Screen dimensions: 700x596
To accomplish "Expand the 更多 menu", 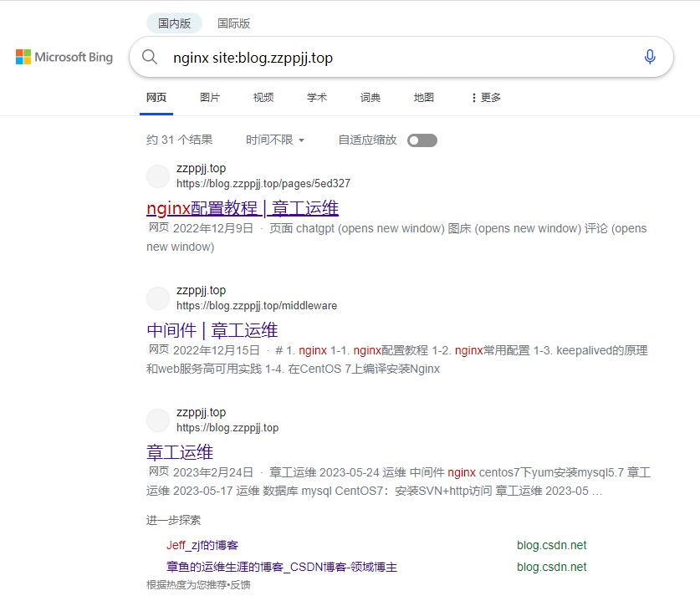I will pos(486,98).
